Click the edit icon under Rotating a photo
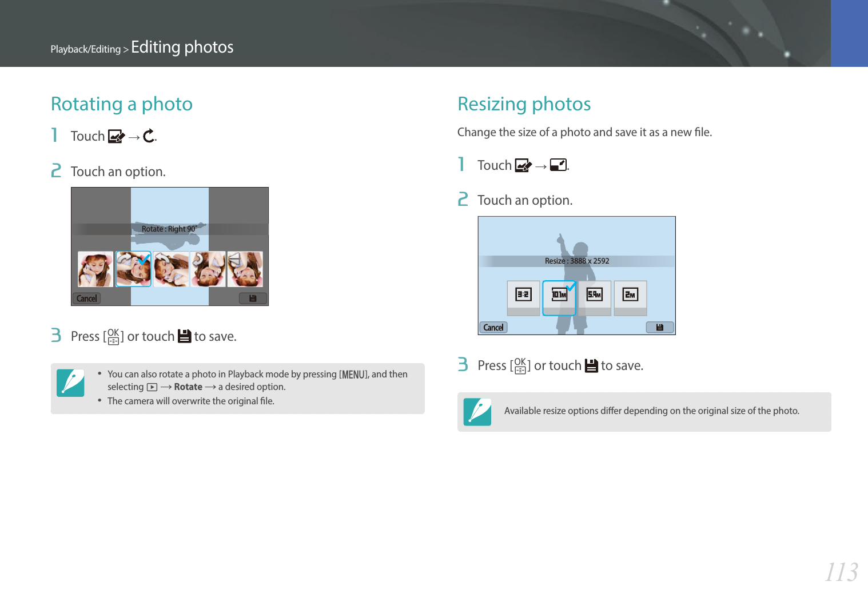Image resolution: width=868 pixels, height=609 pixels. [116, 137]
